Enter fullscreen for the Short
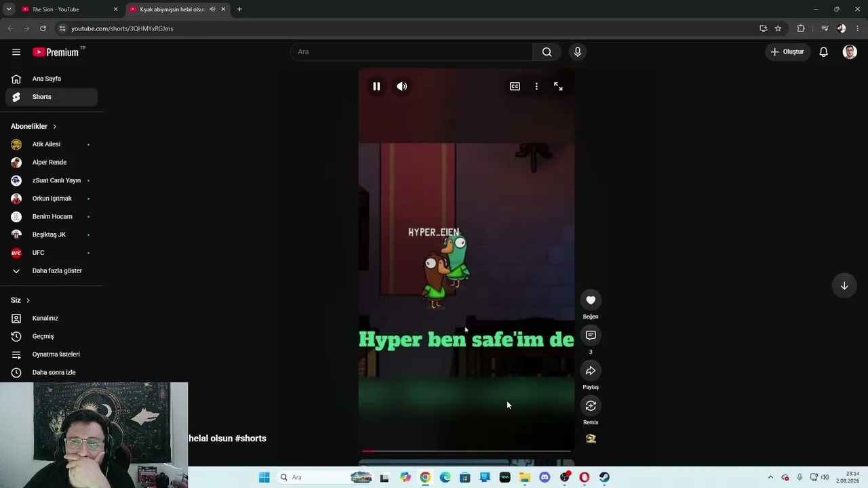The height and width of the screenshot is (488, 868). (558, 86)
